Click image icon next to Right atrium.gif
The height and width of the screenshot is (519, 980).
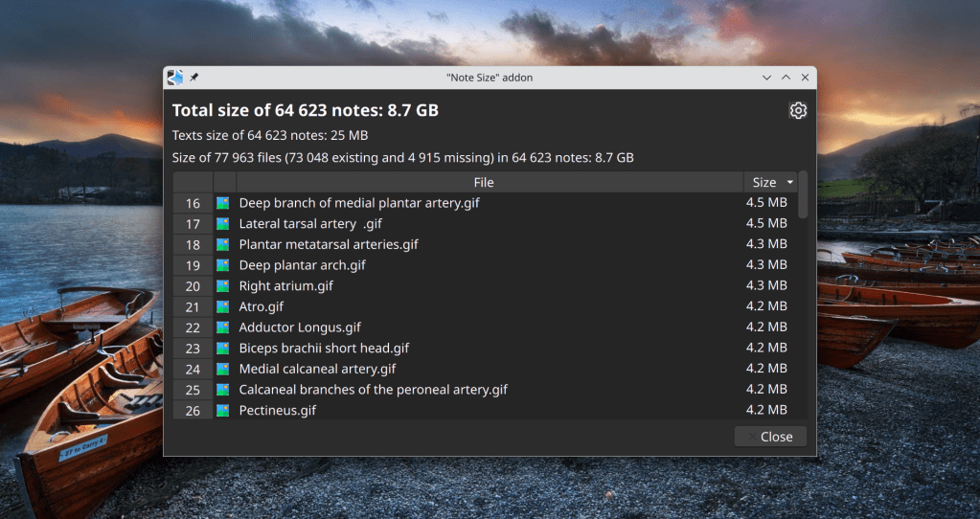[x=223, y=286]
